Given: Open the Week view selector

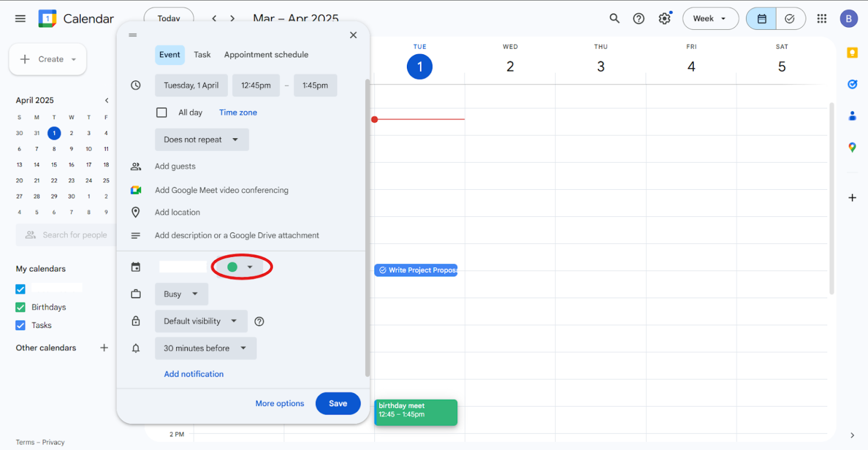Looking at the screenshot, I should 710,18.
